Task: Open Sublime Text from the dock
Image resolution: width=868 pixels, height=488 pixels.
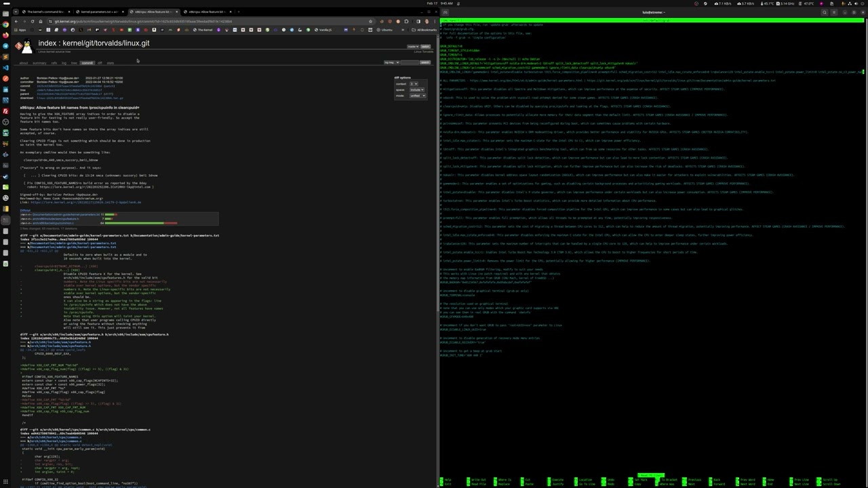Action: [5, 57]
